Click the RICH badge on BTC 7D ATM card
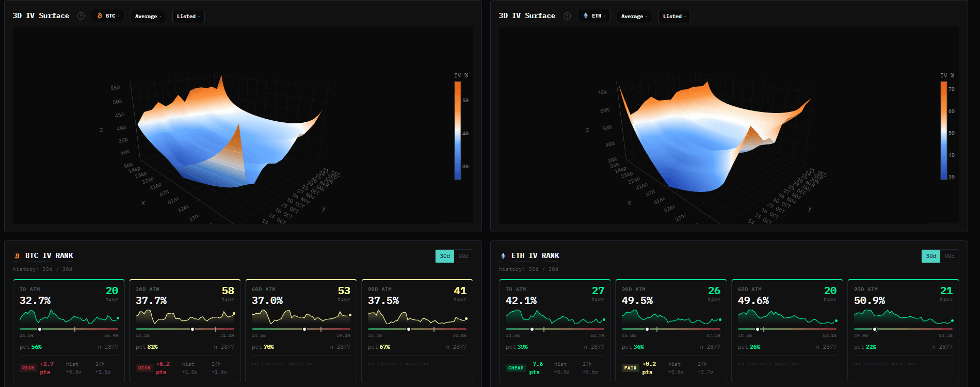This screenshot has height=387, width=980. [28, 368]
